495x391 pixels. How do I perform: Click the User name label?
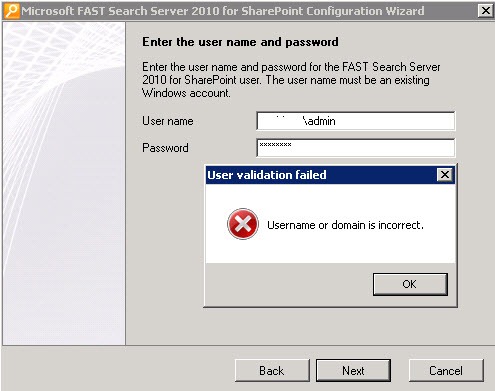pyautogui.click(x=168, y=121)
